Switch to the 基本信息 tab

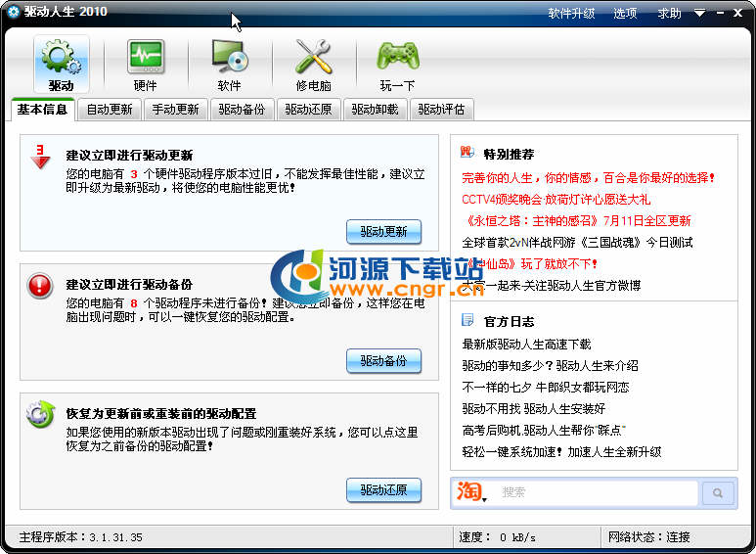tap(42, 110)
